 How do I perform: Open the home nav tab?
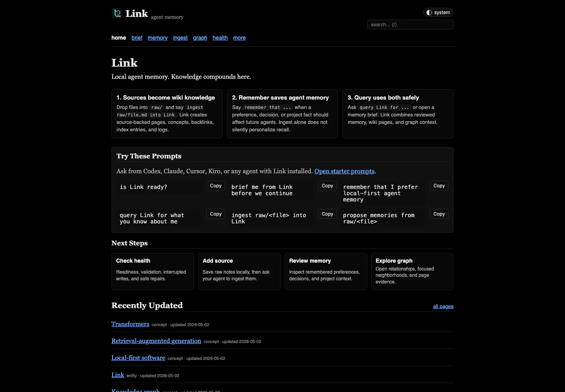pos(118,38)
